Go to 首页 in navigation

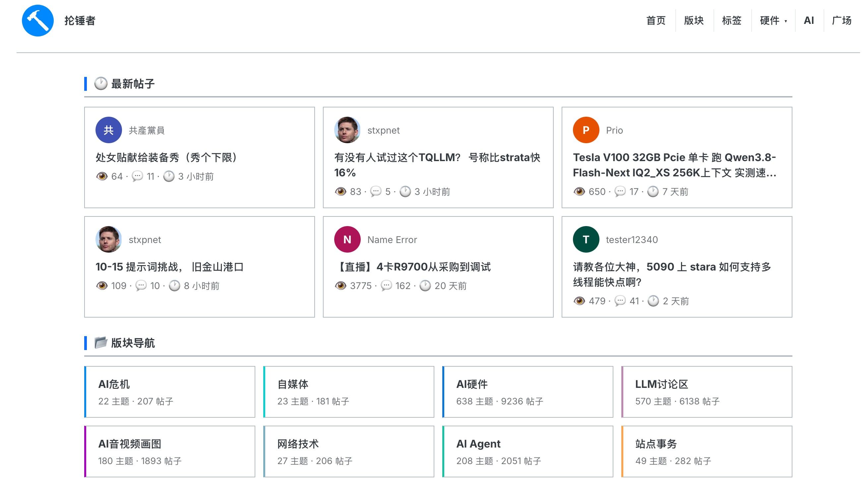tap(656, 21)
